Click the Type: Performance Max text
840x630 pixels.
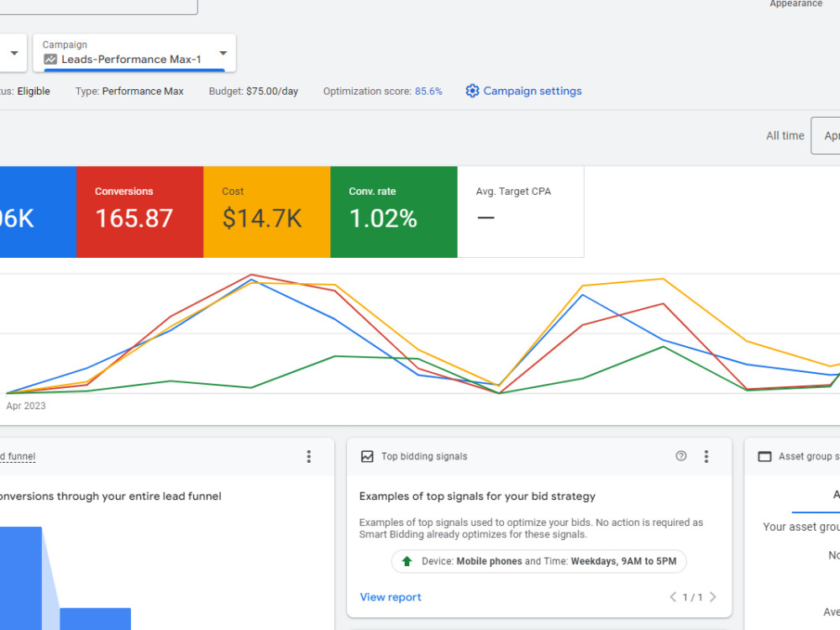point(129,92)
